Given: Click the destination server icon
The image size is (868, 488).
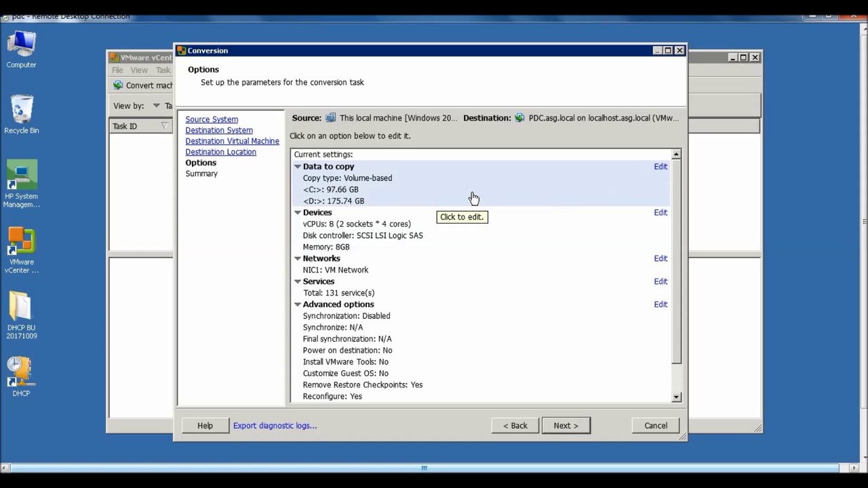Looking at the screenshot, I should pyautogui.click(x=519, y=118).
